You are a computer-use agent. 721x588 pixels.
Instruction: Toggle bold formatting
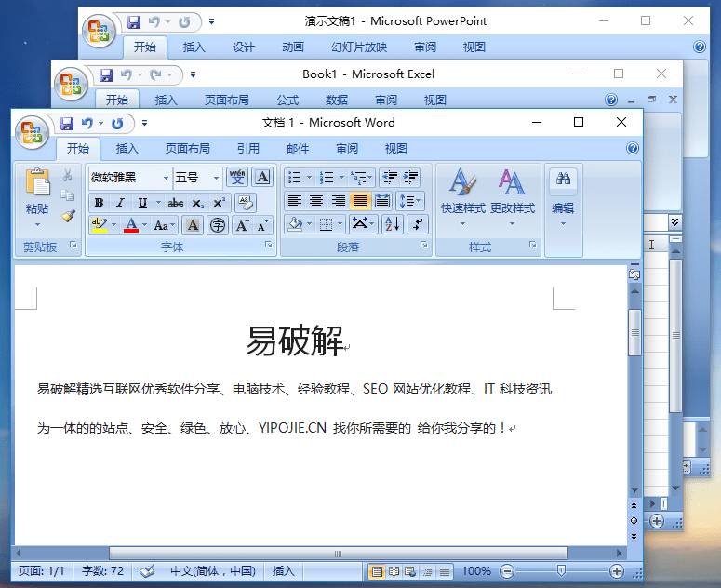click(99, 203)
